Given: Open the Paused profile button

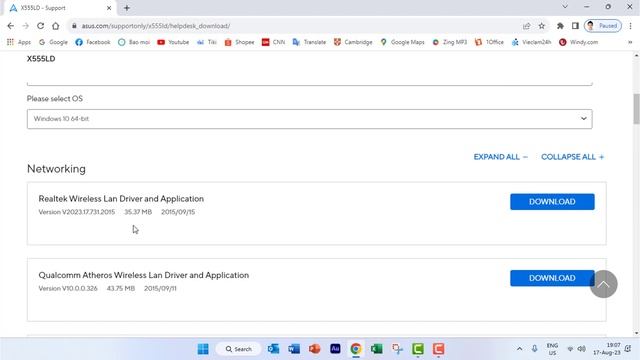Looking at the screenshot, I should pyautogui.click(x=603, y=26).
